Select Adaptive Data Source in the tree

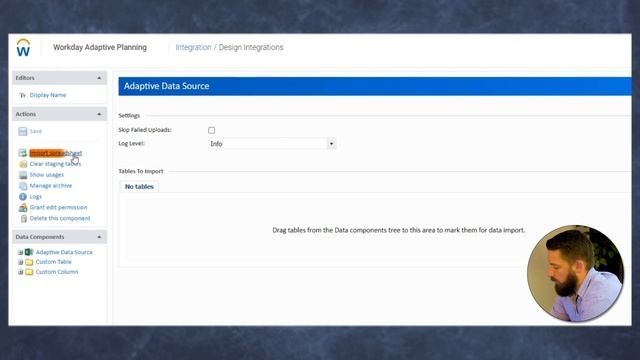click(x=64, y=252)
